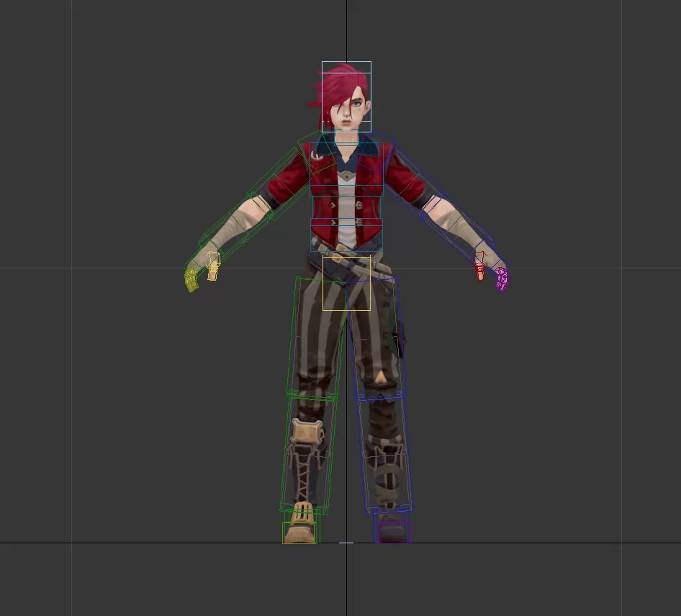The height and width of the screenshot is (616, 681).
Task: Select the green clavicle bone
Action: [317, 152]
